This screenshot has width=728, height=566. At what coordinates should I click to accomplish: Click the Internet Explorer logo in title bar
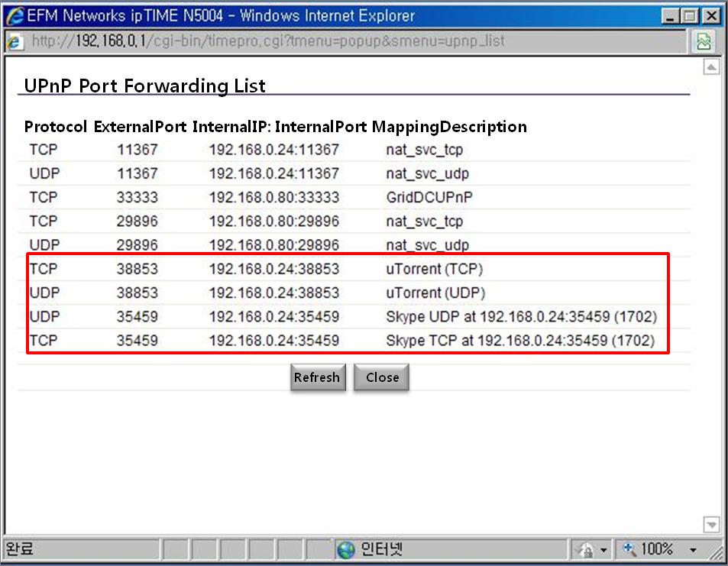point(15,16)
